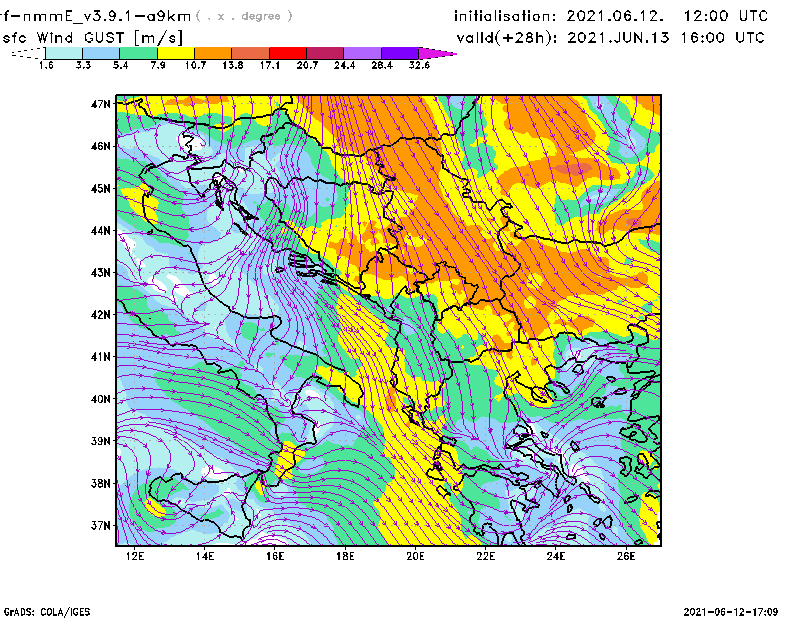Screen dimensions: 800x618
Task: Click the magenta arrow end of legend
Action: (437, 53)
